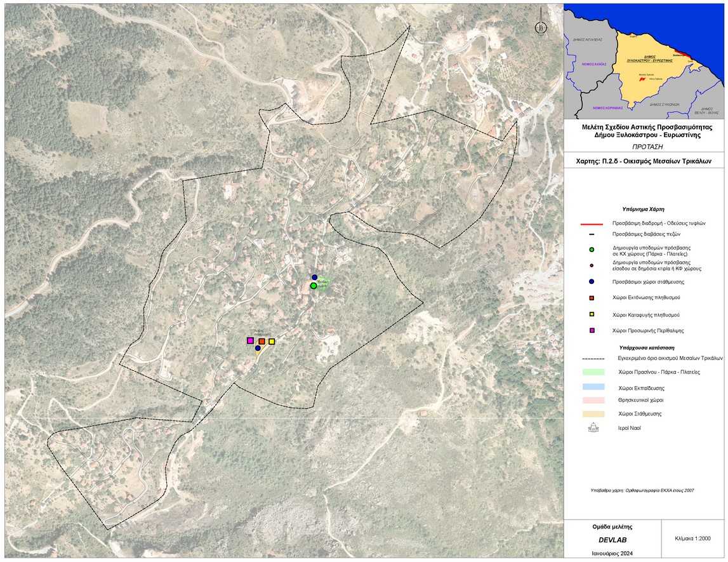Click the black dotted crossing symbol in legend
This screenshot has height=562, width=728.
592,234
